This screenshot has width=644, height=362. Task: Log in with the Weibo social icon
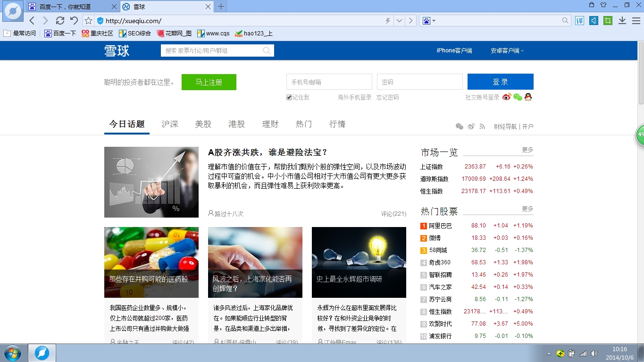point(507,97)
